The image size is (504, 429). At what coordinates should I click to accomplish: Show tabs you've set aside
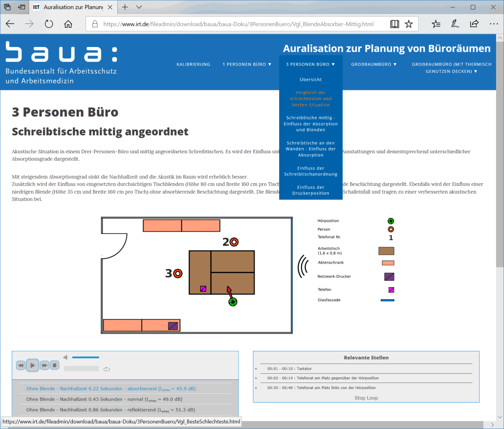tap(7, 7)
